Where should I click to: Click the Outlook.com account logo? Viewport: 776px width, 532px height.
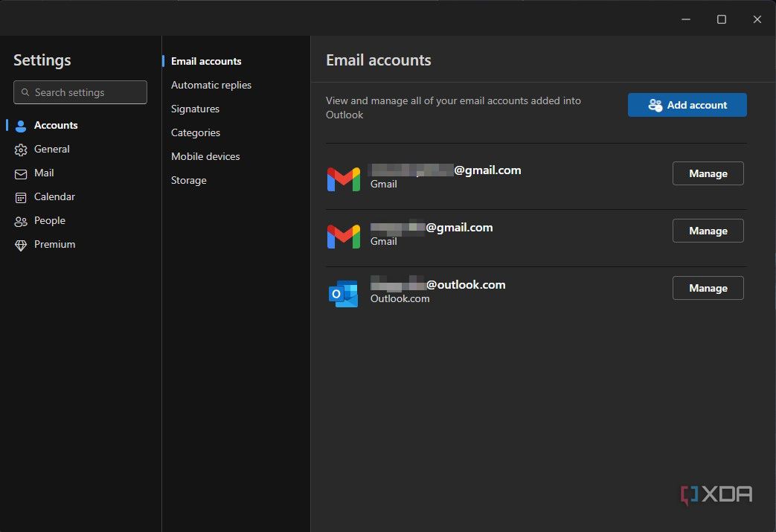(344, 294)
